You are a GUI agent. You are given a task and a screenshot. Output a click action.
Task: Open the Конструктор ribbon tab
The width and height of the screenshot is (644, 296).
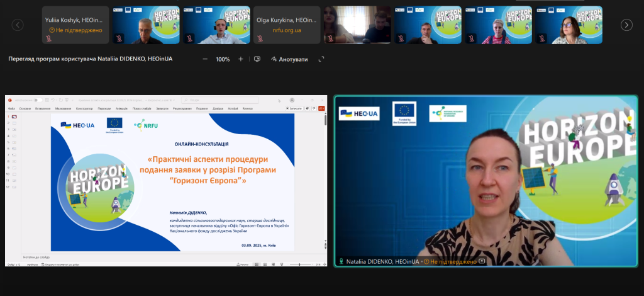[84, 108]
